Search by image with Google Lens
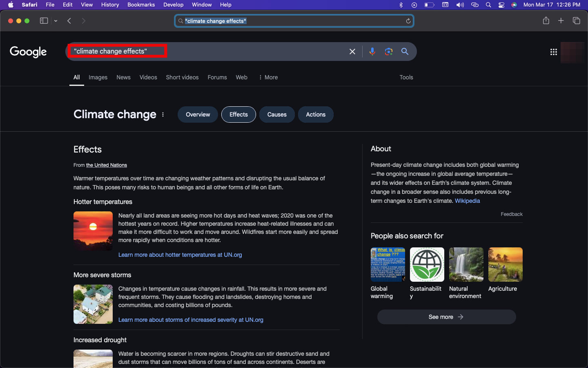The width and height of the screenshot is (588, 368). (389, 52)
